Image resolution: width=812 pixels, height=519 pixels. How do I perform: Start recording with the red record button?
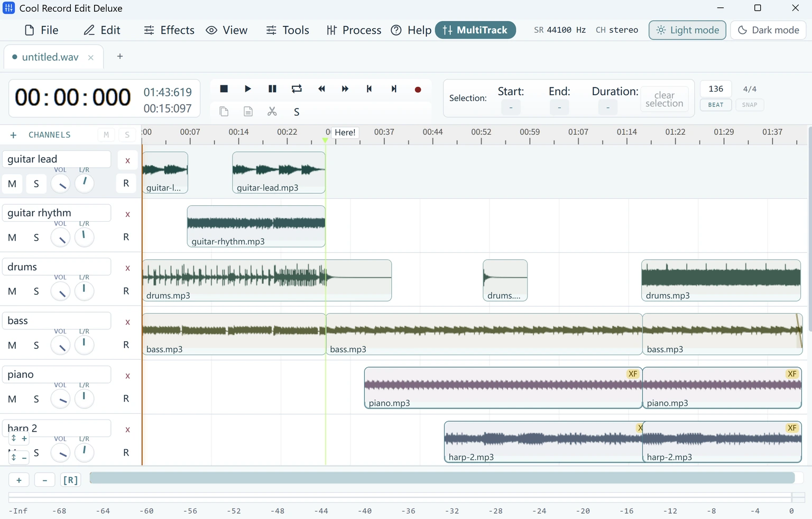(x=418, y=89)
